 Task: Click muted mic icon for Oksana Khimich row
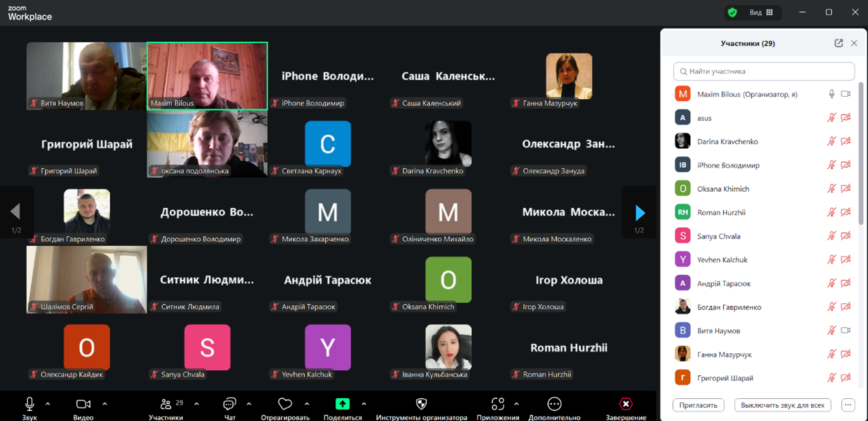[832, 189]
